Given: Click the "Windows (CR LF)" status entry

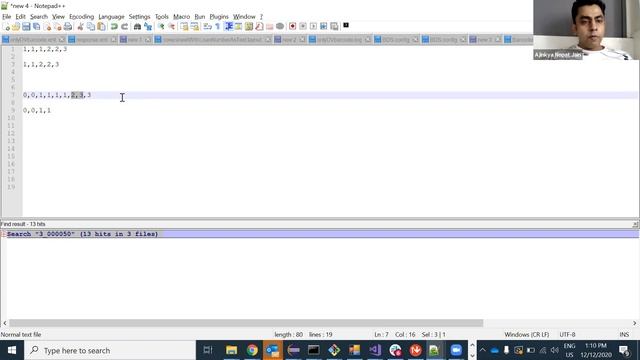Looking at the screenshot, I should click(527, 334).
